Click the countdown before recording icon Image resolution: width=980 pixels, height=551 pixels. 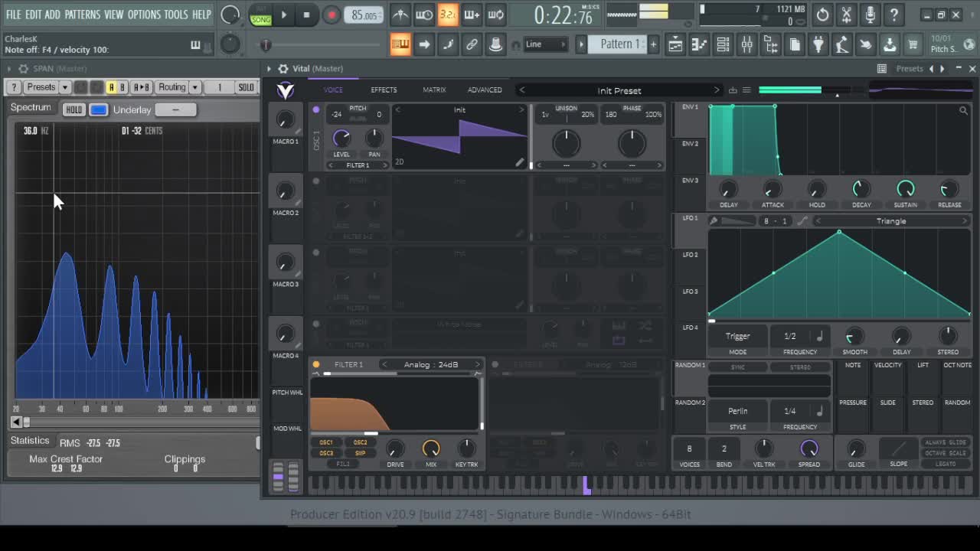click(x=448, y=15)
